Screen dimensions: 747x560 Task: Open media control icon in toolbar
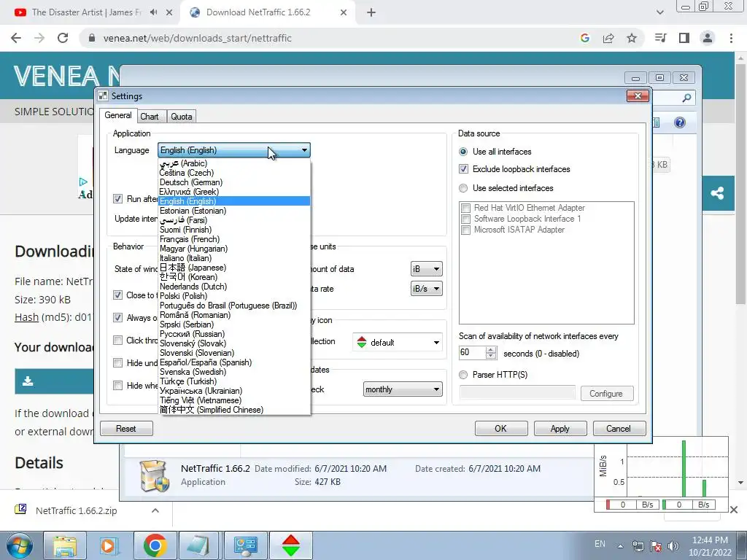click(x=660, y=38)
